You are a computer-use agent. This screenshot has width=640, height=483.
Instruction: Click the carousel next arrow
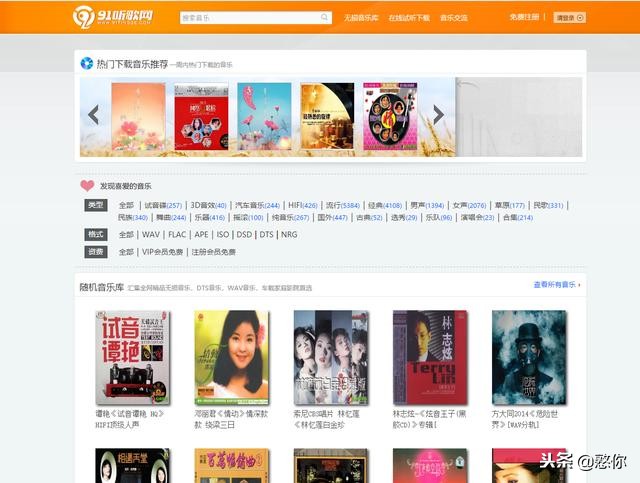click(x=438, y=115)
